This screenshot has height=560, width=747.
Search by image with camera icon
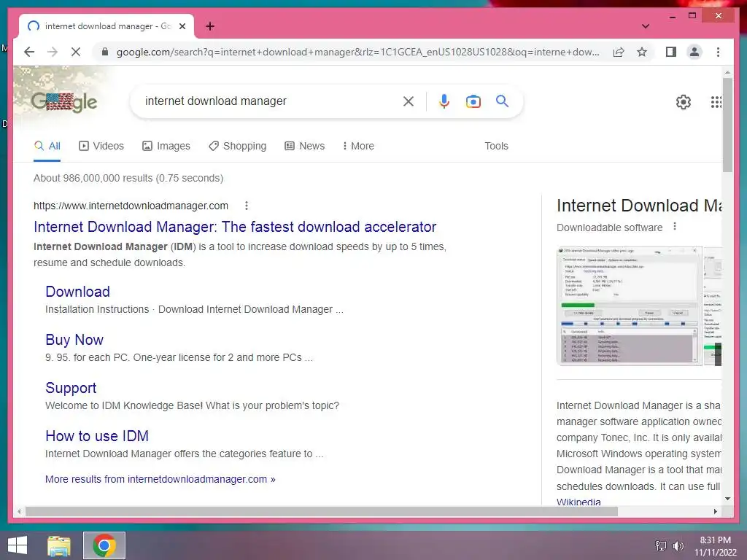pos(473,101)
